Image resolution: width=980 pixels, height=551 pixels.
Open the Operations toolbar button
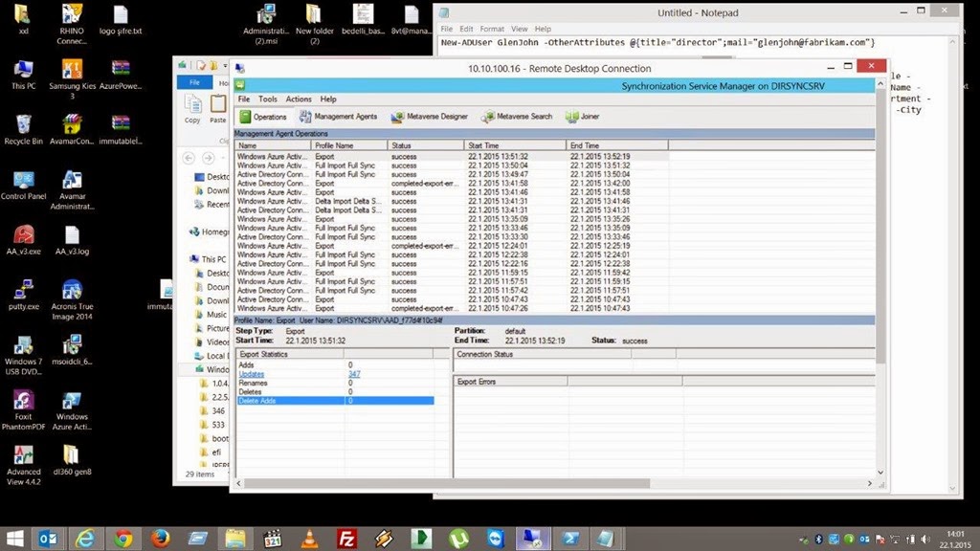[263, 116]
